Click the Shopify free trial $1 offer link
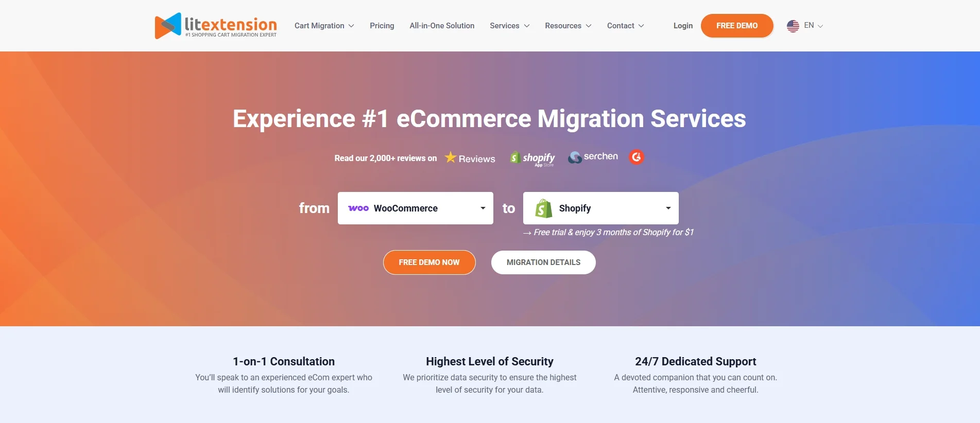Screen dimensions: 980x423 pyautogui.click(x=609, y=233)
